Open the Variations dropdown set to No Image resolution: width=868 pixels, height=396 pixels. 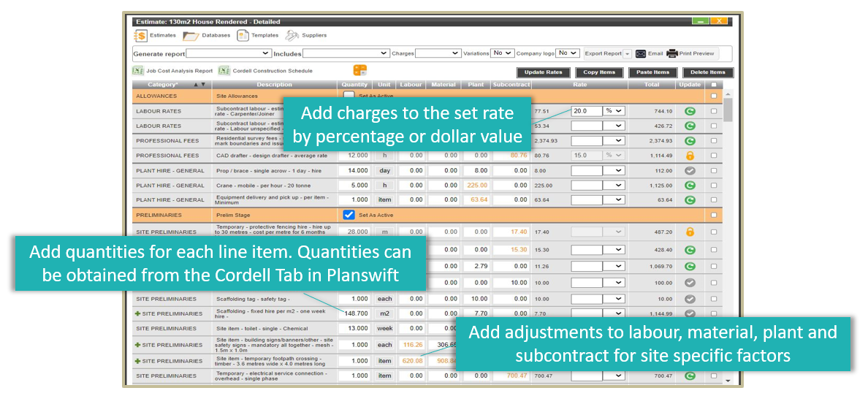tap(502, 54)
